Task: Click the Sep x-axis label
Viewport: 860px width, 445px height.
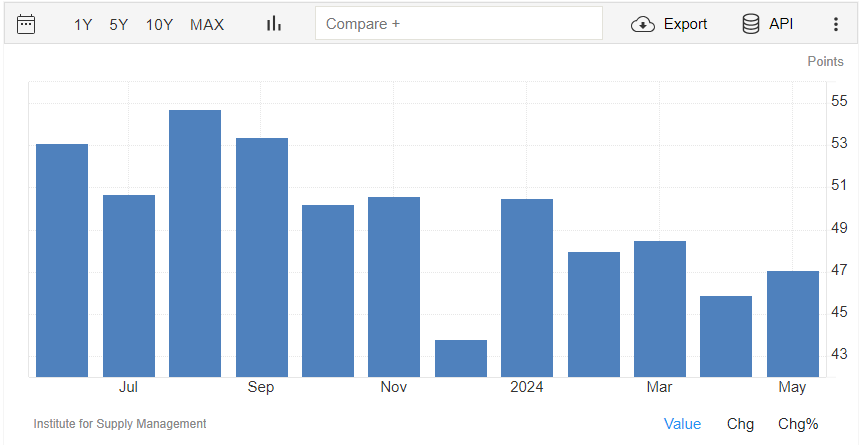Action: tap(261, 387)
